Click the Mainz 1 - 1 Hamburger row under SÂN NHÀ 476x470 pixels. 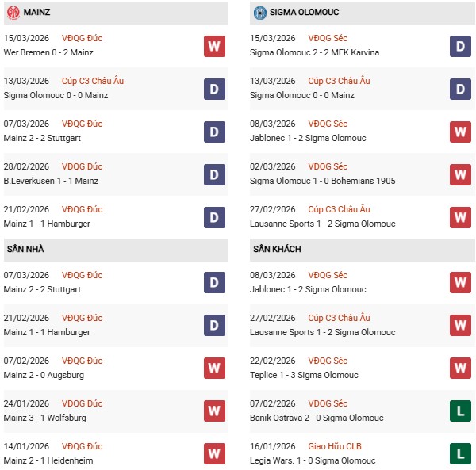coord(47,333)
